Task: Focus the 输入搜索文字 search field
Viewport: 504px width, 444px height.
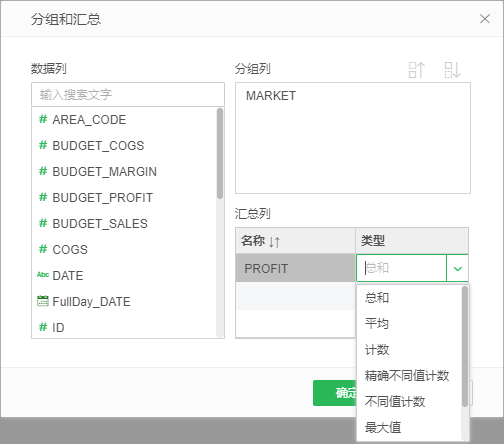Action: pyautogui.click(x=128, y=95)
